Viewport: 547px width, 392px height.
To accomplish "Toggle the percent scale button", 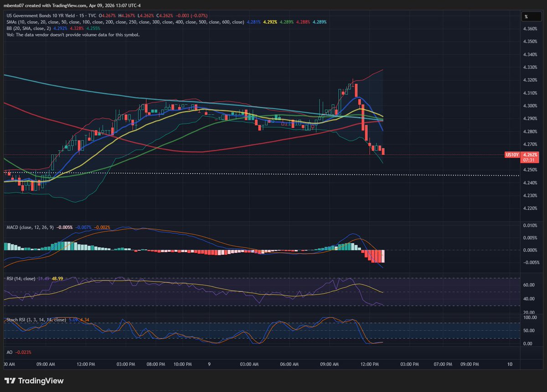I will (532, 16).
